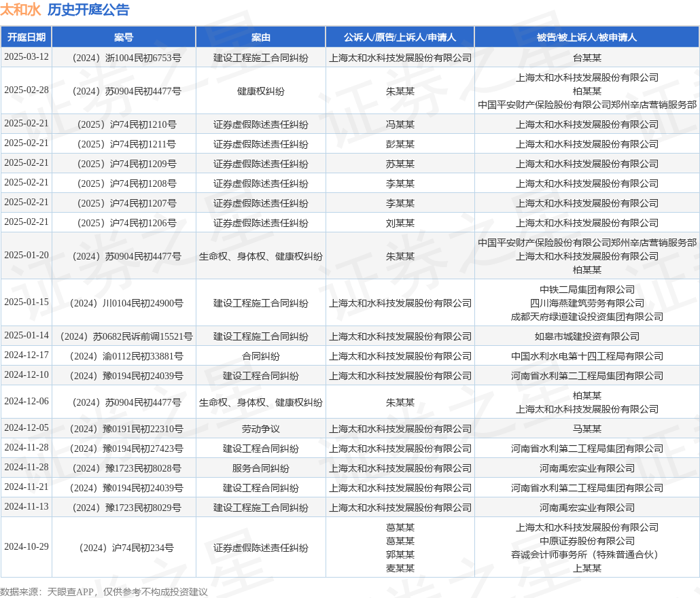Click defendant 中原证券股份有限公司

587,541
